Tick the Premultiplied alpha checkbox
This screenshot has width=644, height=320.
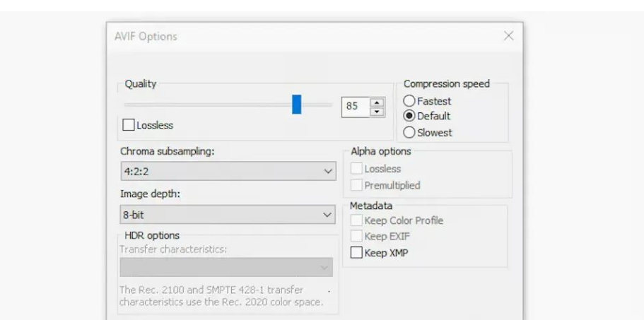pos(357,185)
